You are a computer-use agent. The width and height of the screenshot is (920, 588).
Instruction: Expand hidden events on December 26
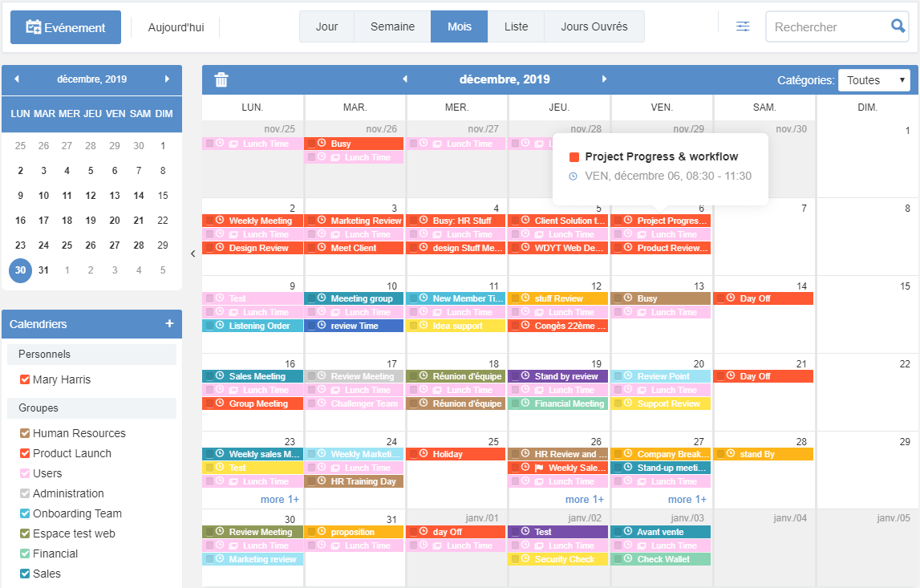tap(584, 498)
